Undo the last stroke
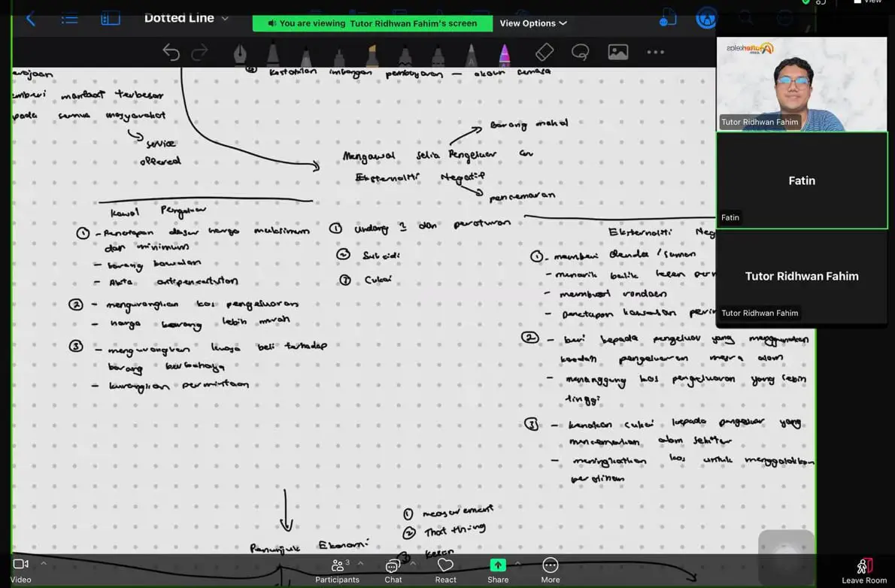 171,52
